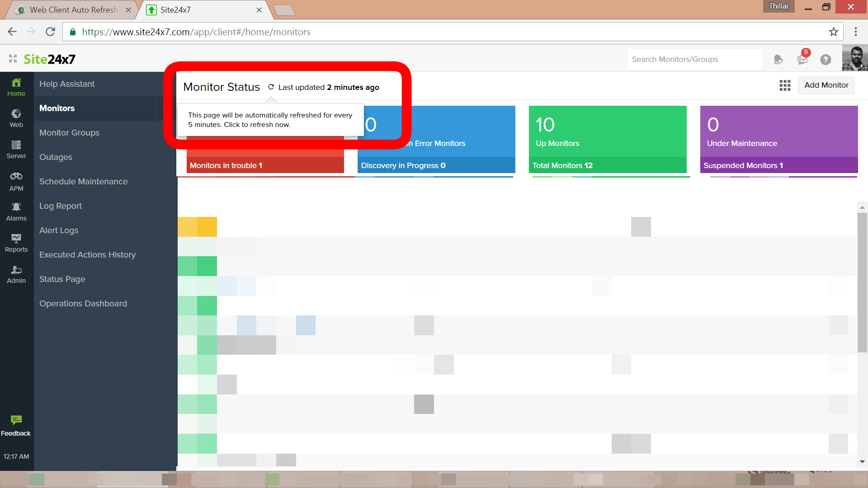Open the Admin sidebar icon
Image resolution: width=868 pixels, height=488 pixels.
click(16, 270)
